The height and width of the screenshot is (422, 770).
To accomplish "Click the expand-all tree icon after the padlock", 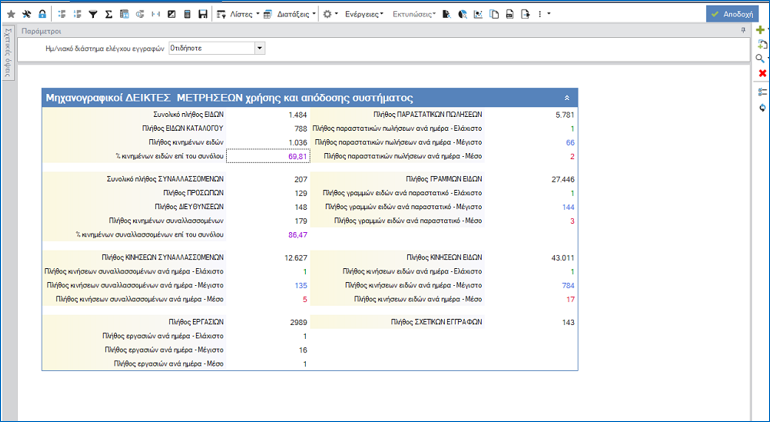I will pos(61,14).
